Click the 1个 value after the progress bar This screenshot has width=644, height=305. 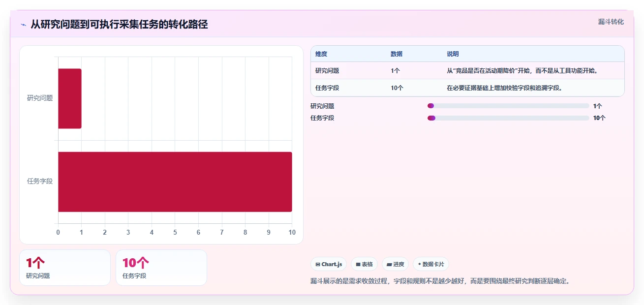click(598, 106)
